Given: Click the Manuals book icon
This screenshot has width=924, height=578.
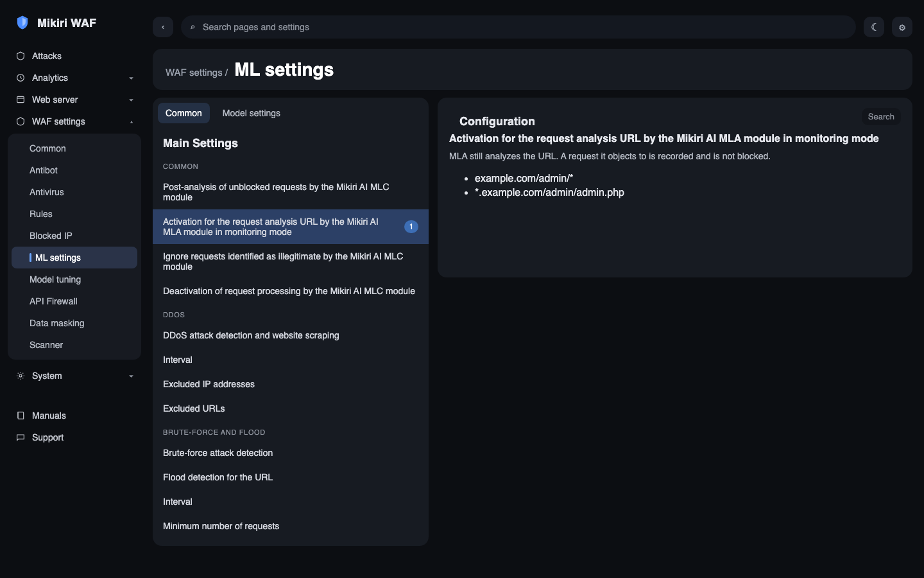Looking at the screenshot, I should (21, 416).
